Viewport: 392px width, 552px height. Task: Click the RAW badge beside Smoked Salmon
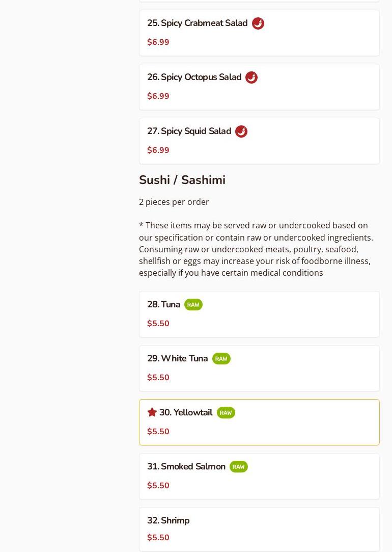tap(239, 467)
